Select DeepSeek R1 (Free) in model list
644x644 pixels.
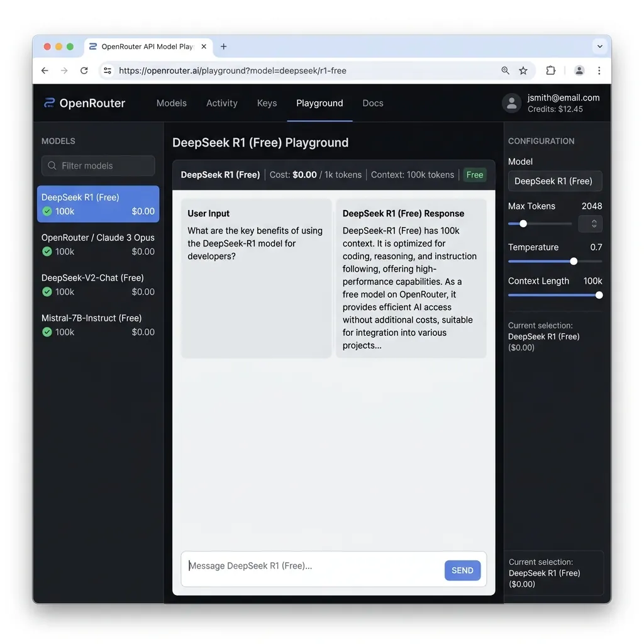coord(98,204)
